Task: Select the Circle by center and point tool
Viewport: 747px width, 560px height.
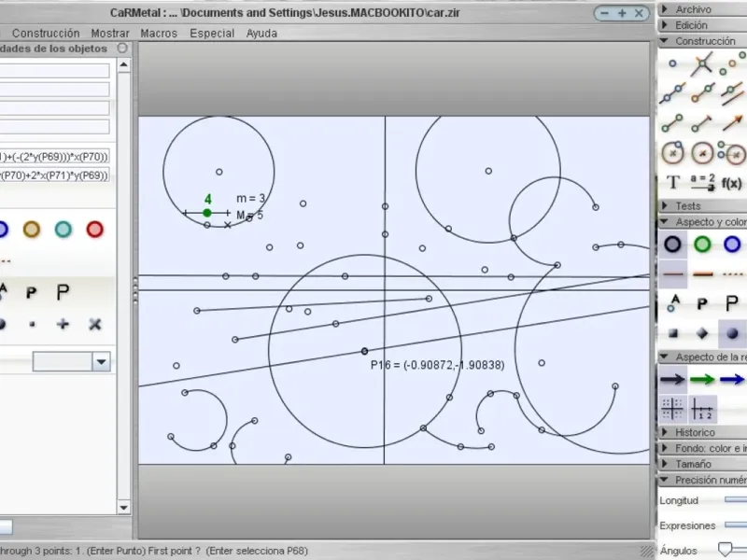Action: coord(672,153)
